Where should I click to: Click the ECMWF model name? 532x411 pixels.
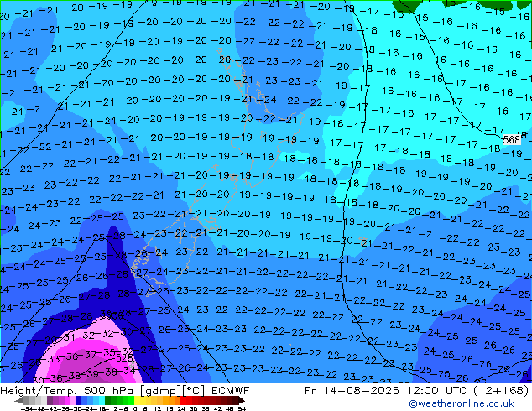(230, 391)
